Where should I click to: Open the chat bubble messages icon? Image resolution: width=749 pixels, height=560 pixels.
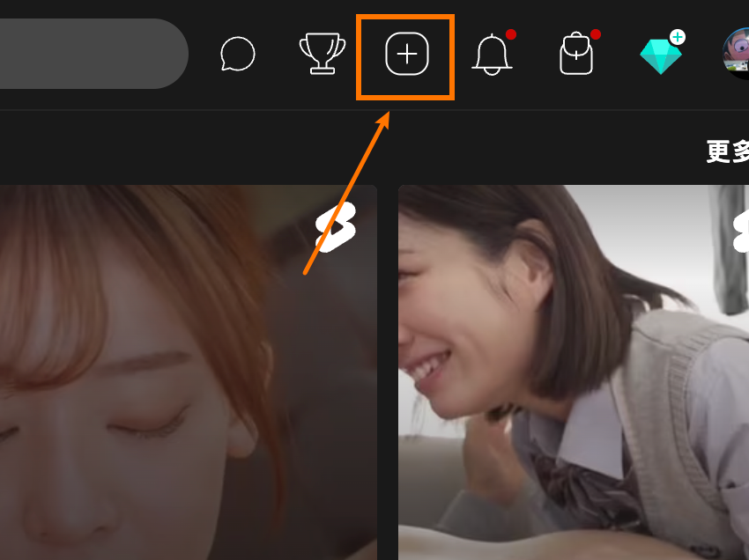pyautogui.click(x=237, y=55)
